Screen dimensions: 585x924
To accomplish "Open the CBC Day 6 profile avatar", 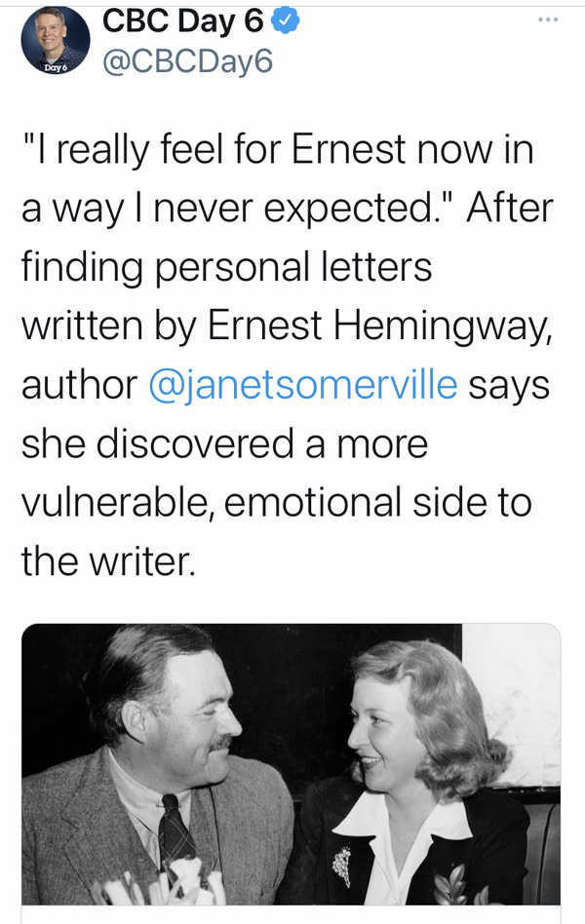I will [x=55, y=41].
